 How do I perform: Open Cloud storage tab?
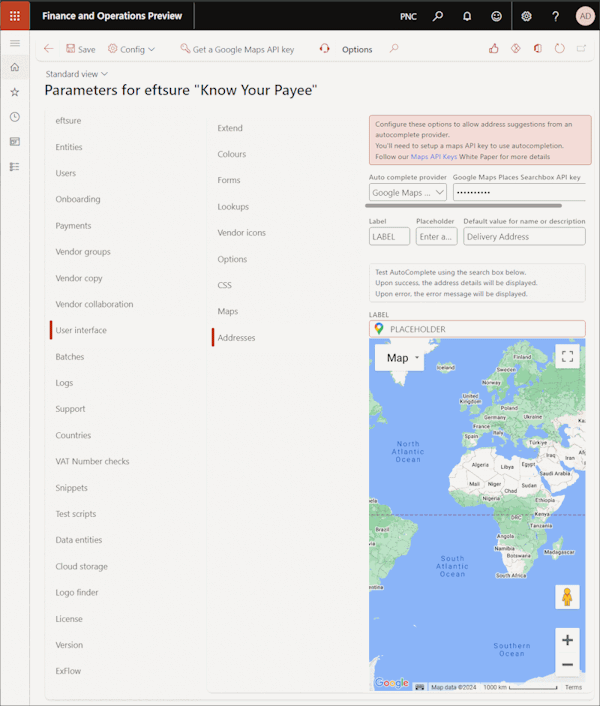tap(81, 566)
